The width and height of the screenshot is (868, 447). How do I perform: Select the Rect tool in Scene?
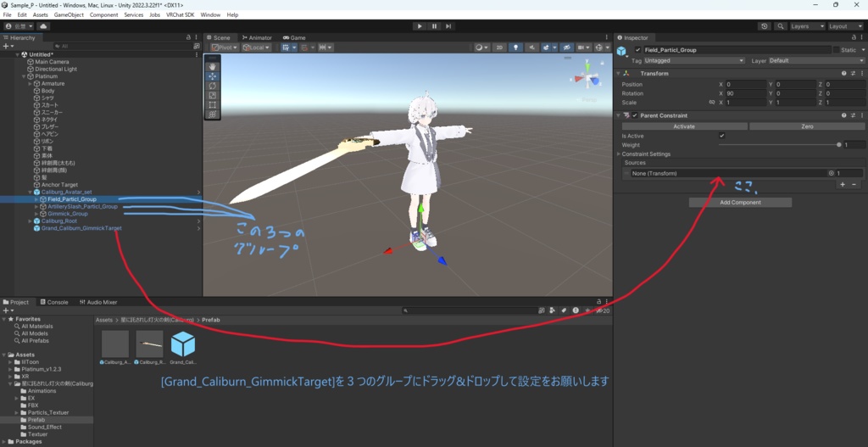point(213,104)
